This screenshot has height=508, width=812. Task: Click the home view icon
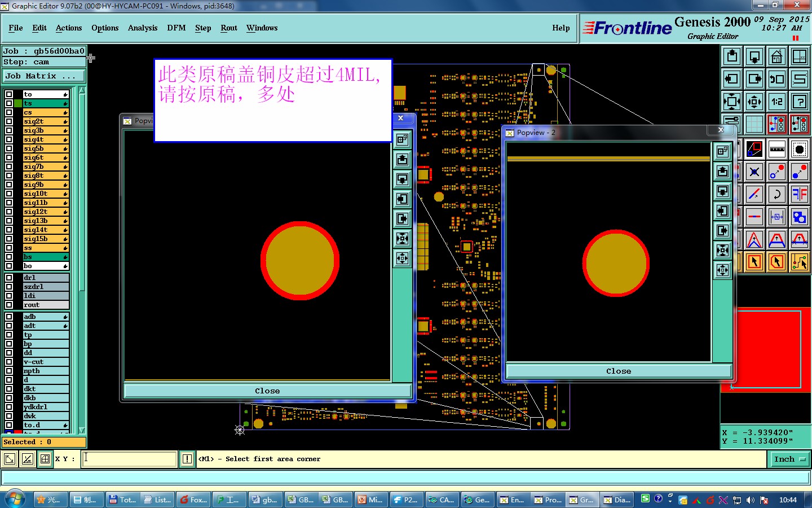[777, 56]
